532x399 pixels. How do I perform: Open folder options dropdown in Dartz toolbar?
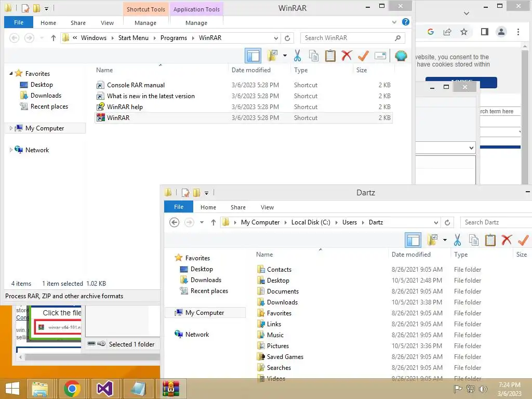coord(445,240)
